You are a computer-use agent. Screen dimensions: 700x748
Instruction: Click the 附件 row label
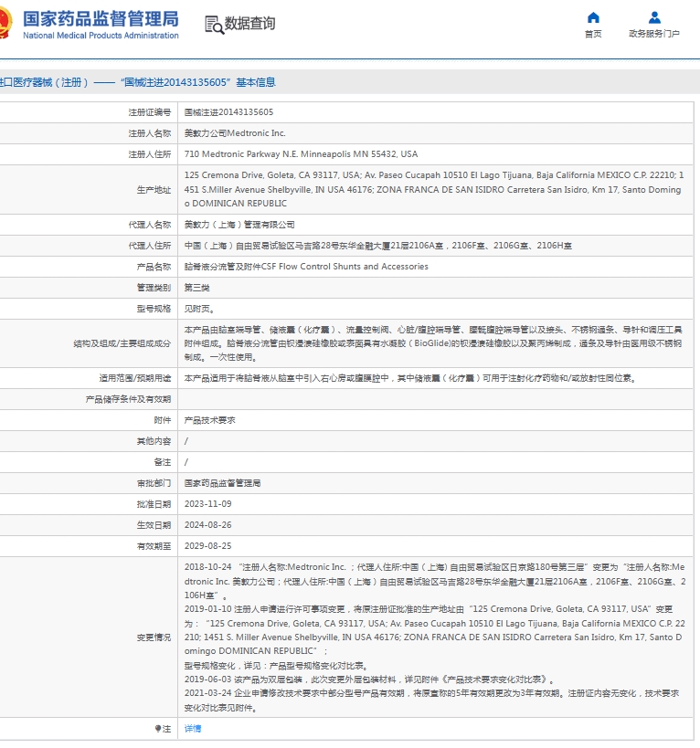163,420
